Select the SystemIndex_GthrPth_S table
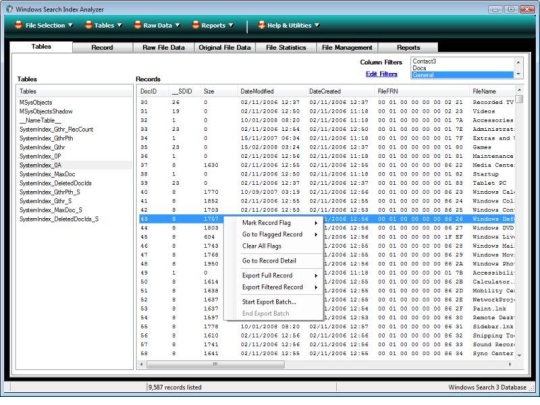This screenshot has width=540, height=405. 50,192
